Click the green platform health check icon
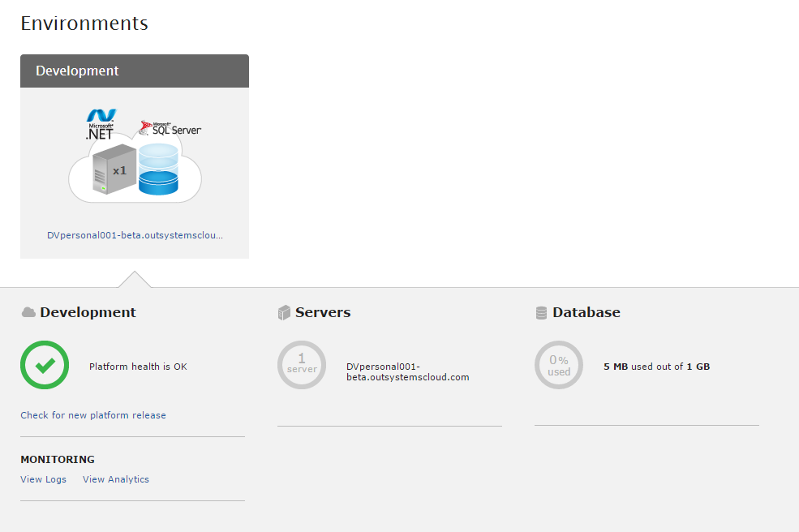799x532 pixels. coord(45,365)
